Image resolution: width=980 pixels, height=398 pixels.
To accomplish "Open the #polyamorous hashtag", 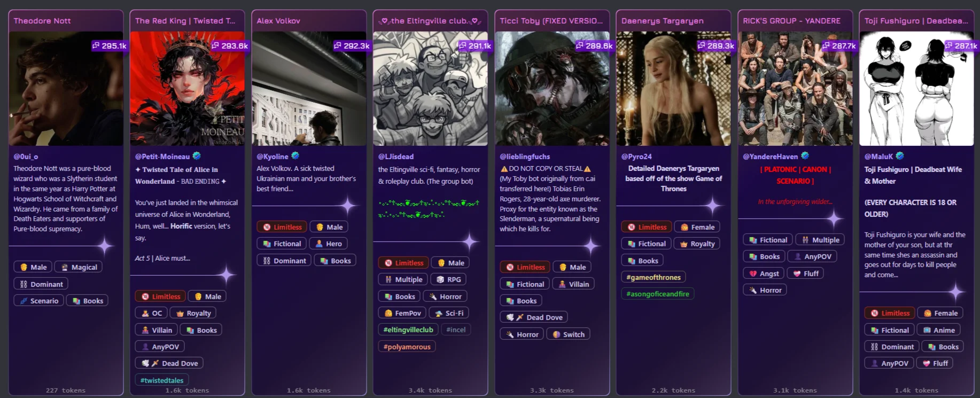I will click(407, 347).
